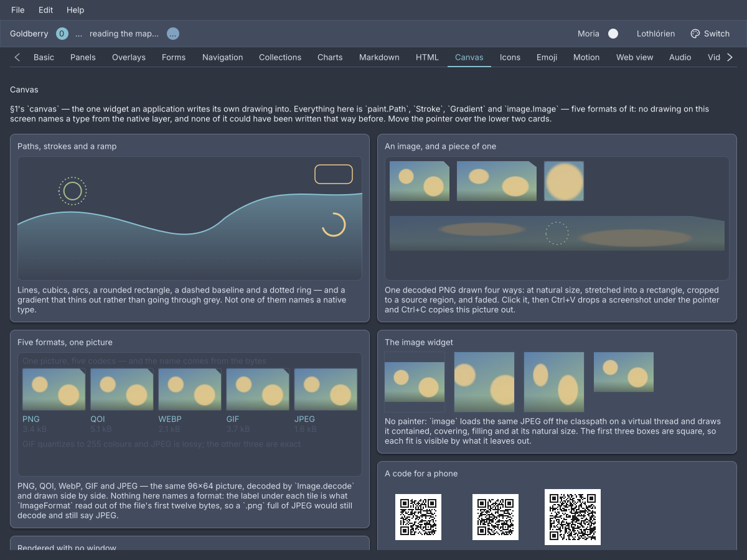Click the middle QR code

(496, 517)
